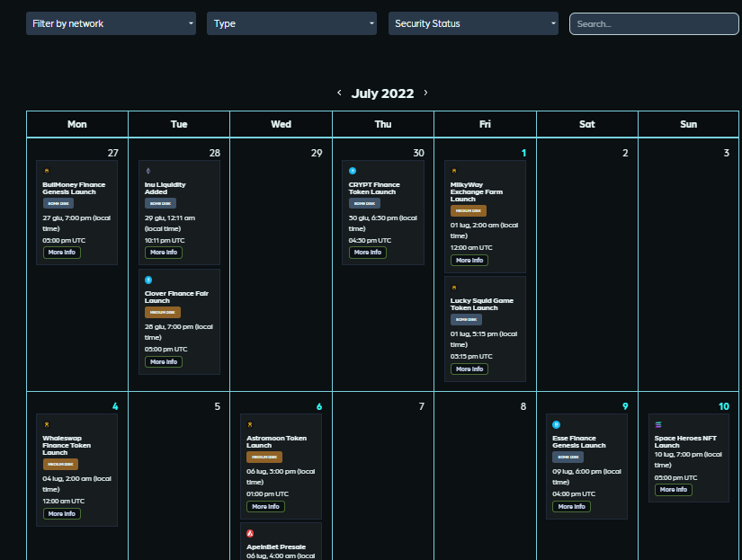Click the CRYPT Finance risk badge
742x560 pixels.
(x=364, y=203)
